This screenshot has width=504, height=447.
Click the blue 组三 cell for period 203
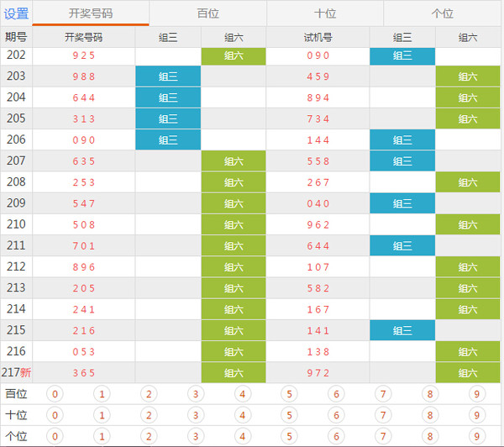(x=168, y=76)
